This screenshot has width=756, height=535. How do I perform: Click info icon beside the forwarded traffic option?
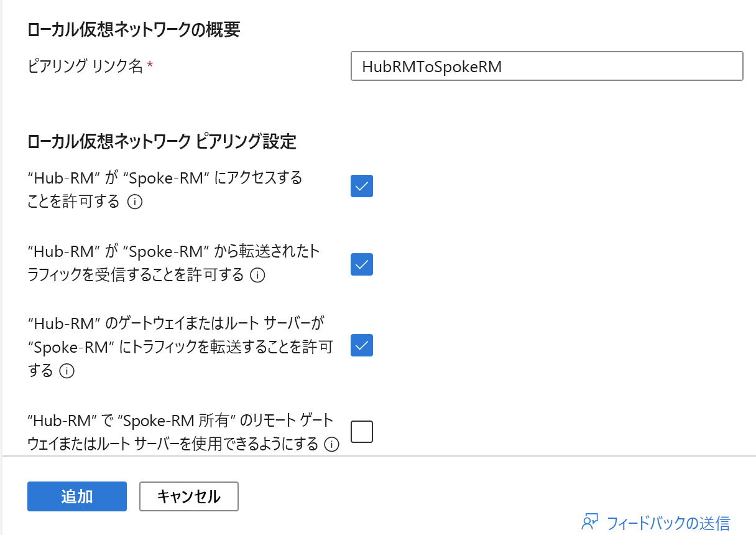point(257,275)
